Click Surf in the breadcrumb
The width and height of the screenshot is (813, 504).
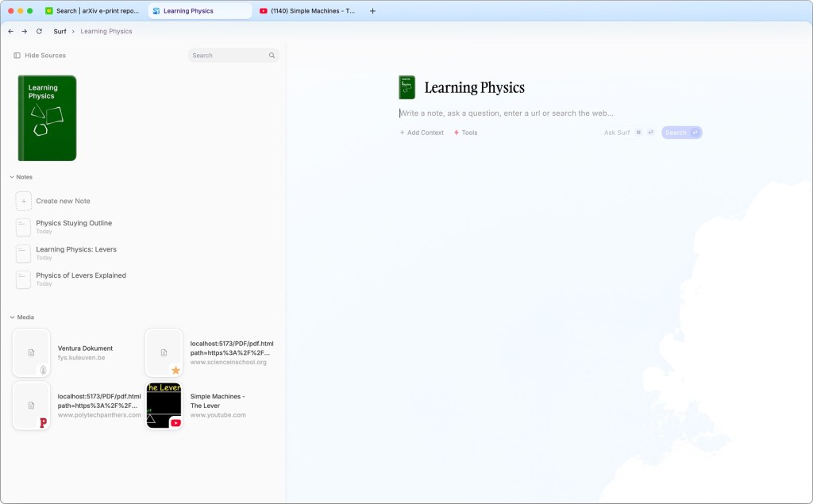point(60,31)
